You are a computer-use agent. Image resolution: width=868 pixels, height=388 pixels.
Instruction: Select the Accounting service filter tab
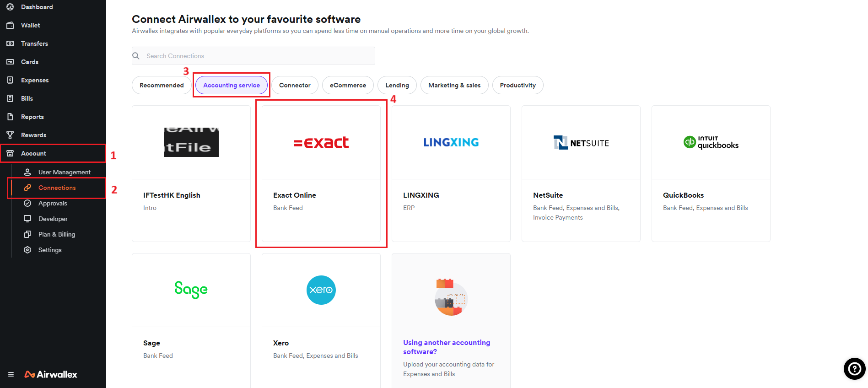[x=232, y=85]
